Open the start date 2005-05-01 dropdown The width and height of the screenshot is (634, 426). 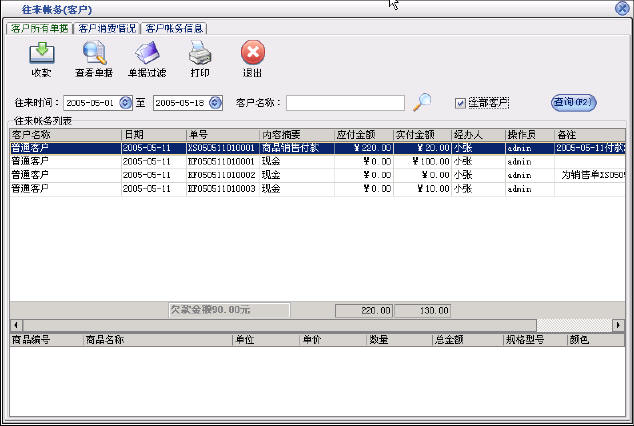point(125,102)
